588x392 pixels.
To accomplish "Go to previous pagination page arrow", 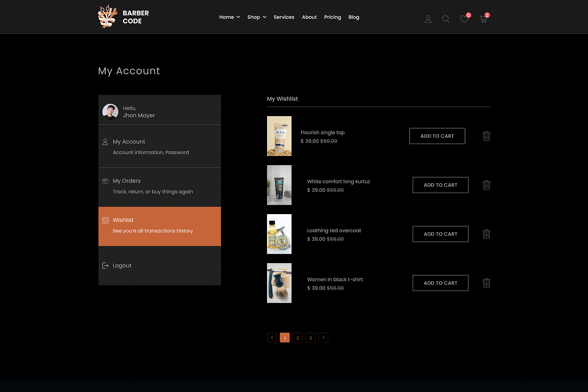I will [x=272, y=338].
